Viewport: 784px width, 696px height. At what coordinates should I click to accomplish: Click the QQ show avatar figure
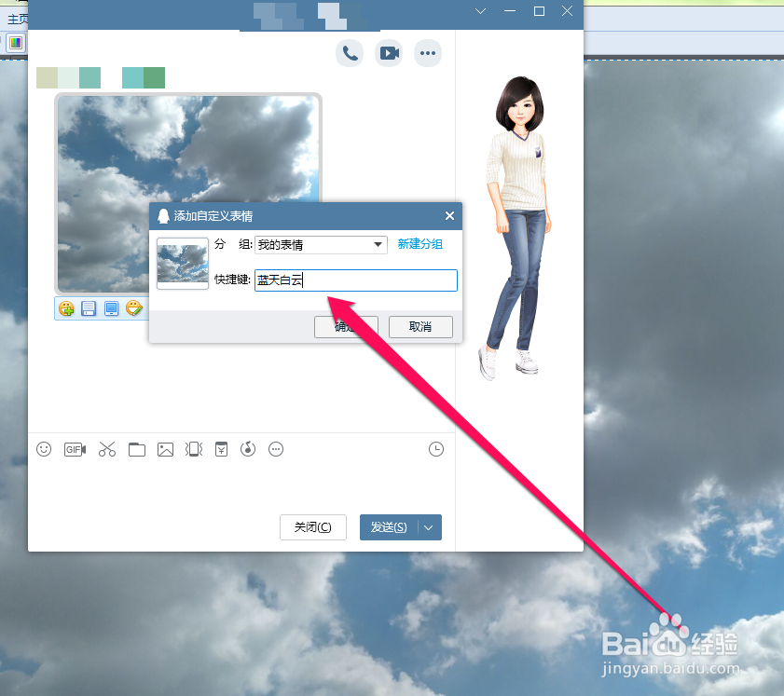pyautogui.click(x=517, y=227)
